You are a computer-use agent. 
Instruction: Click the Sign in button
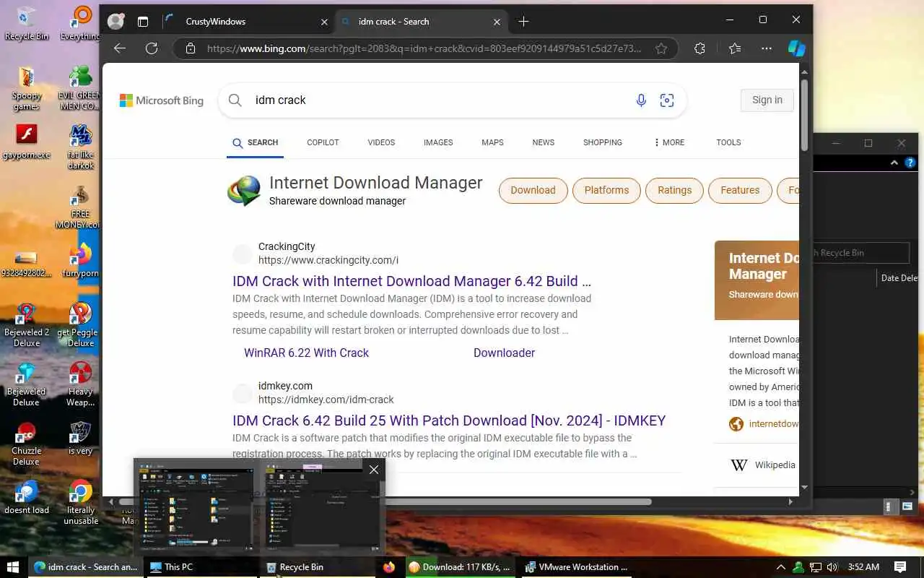point(767,100)
